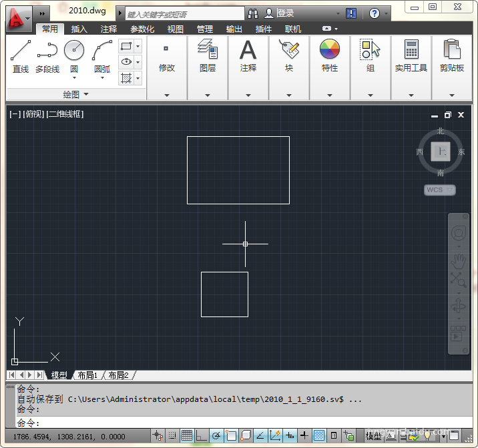Screen dimensions: 478x448
Task: Open the login (登录) dropdown arrow
Action: (x=337, y=13)
